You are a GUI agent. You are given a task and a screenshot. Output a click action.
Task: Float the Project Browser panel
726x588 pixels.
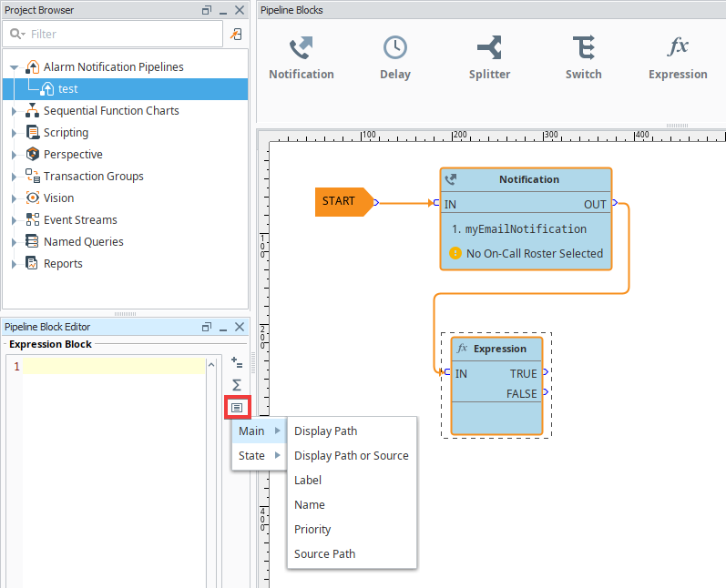pyautogui.click(x=207, y=10)
